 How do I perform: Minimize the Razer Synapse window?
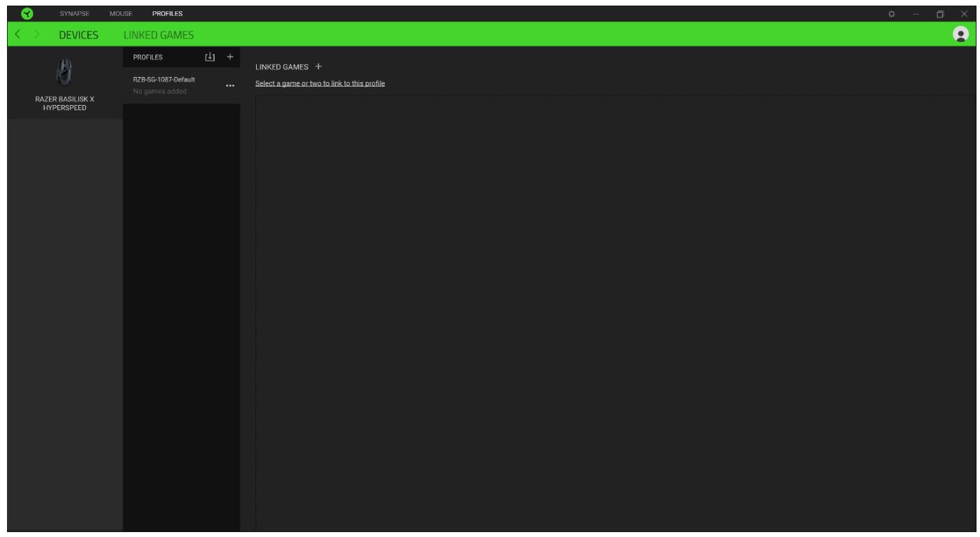(x=916, y=13)
